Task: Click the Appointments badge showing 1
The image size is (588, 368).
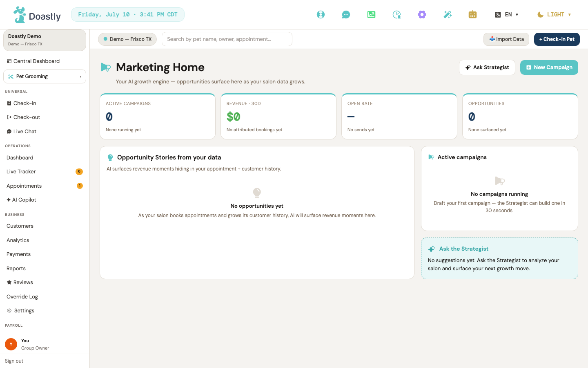Action: pyautogui.click(x=80, y=186)
